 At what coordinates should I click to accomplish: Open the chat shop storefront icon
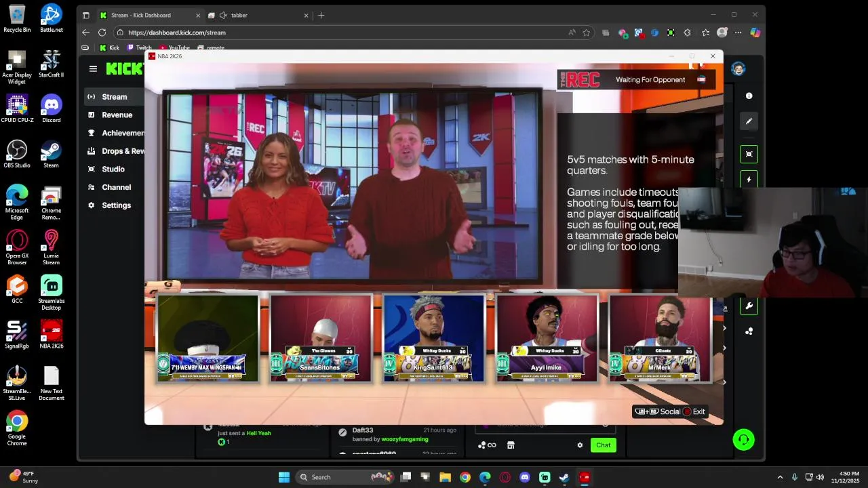click(511, 445)
